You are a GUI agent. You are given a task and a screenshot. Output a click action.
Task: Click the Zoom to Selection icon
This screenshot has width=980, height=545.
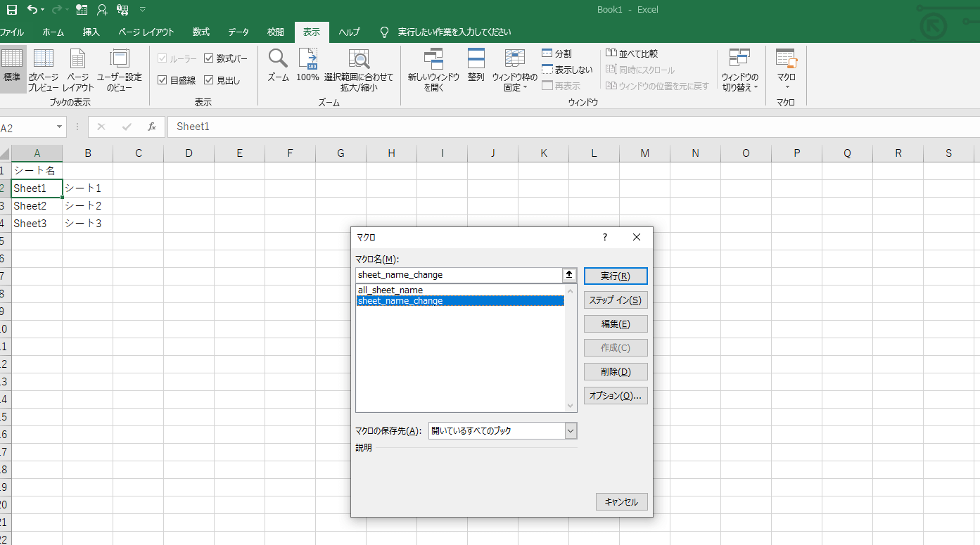[359, 59]
